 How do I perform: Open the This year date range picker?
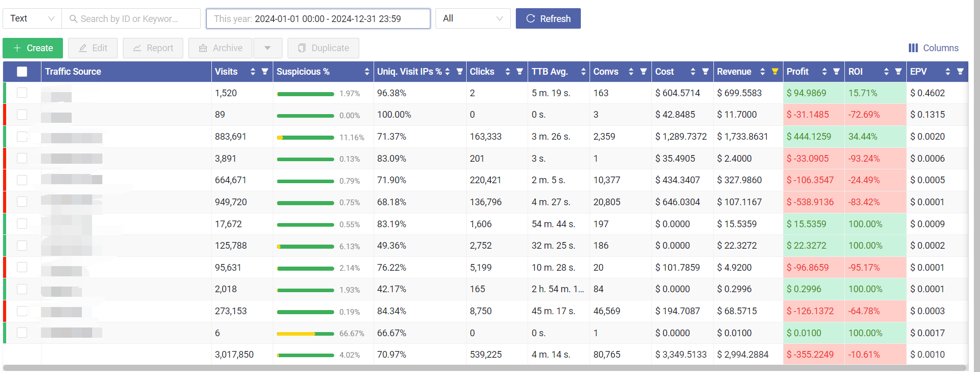point(318,18)
